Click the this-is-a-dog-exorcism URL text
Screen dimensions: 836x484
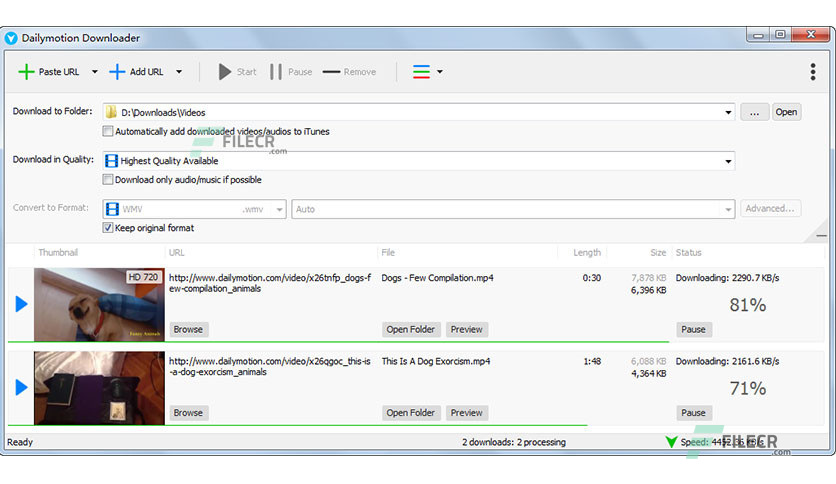[x=270, y=366]
